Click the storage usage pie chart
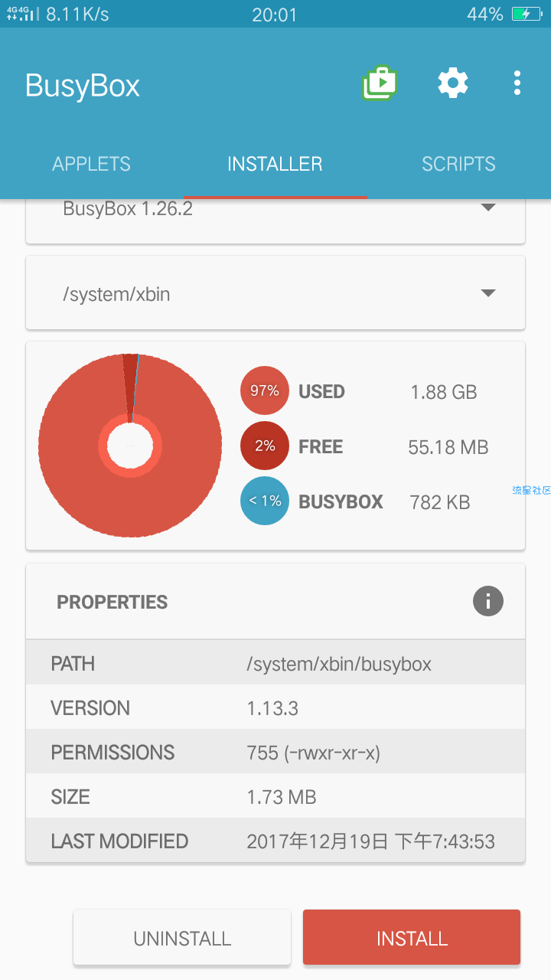Image resolution: width=551 pixels, height=980 pixels. pyautogui.click(x=130, y=445)
